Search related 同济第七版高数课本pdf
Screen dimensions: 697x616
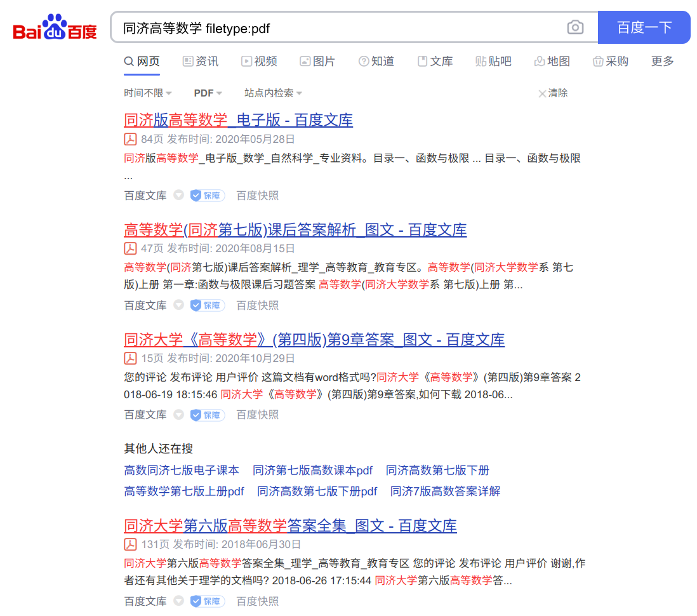pos(312,470)
